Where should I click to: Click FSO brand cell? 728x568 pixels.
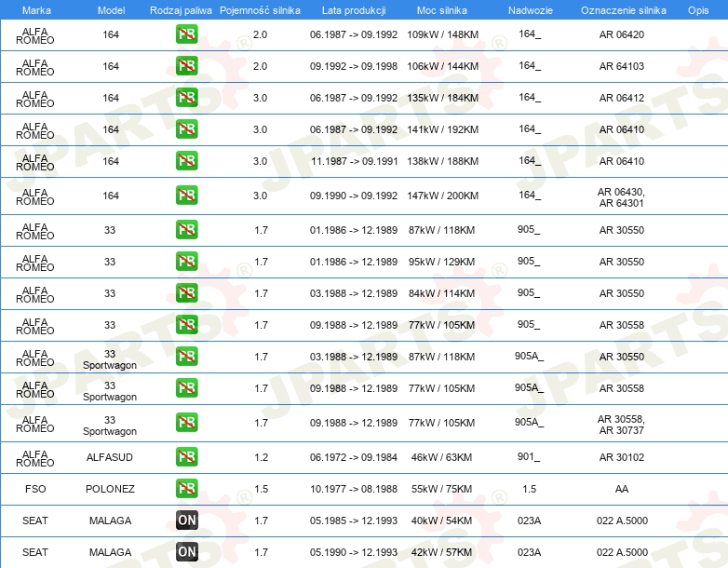[x=35, y=489]
